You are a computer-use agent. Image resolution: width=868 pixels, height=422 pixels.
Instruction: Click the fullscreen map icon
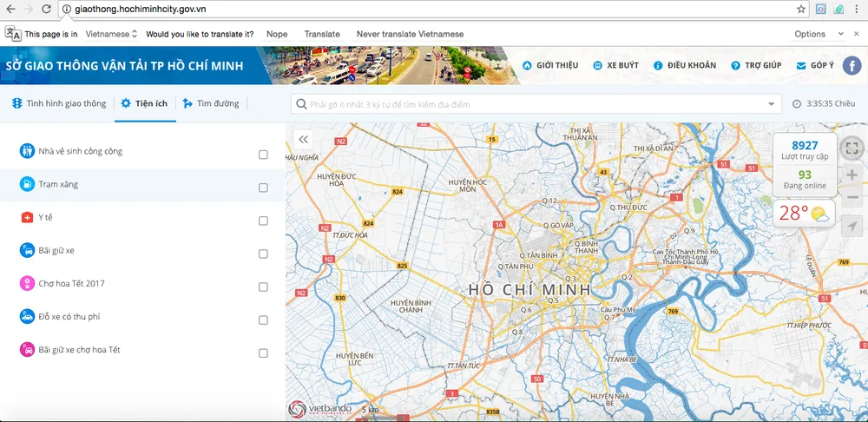pos(852,148)
